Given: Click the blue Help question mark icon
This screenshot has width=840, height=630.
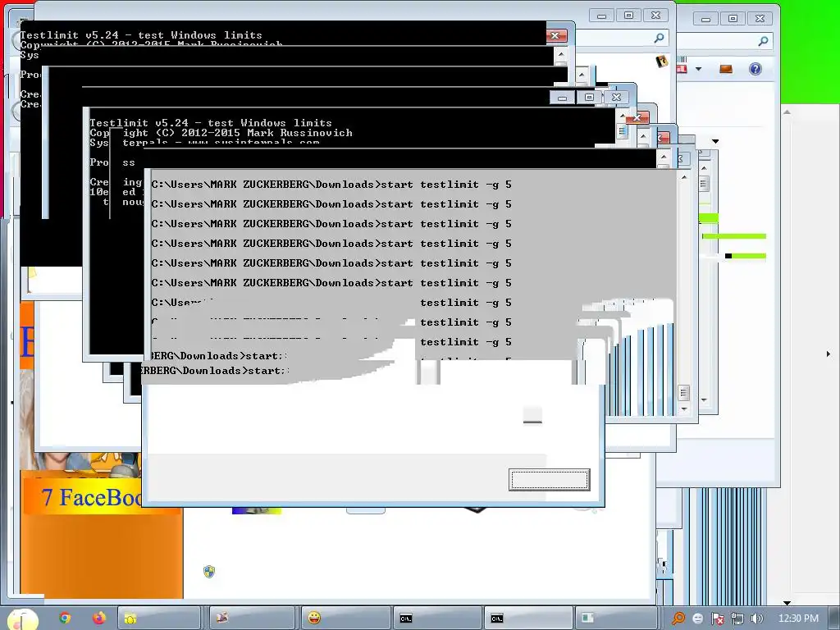Looking at the screenshot, I should coord(756,69).
